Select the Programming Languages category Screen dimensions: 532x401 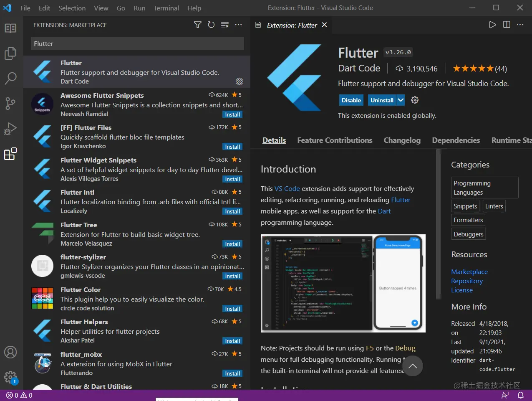pyautogui.click(x=484, y=188)
